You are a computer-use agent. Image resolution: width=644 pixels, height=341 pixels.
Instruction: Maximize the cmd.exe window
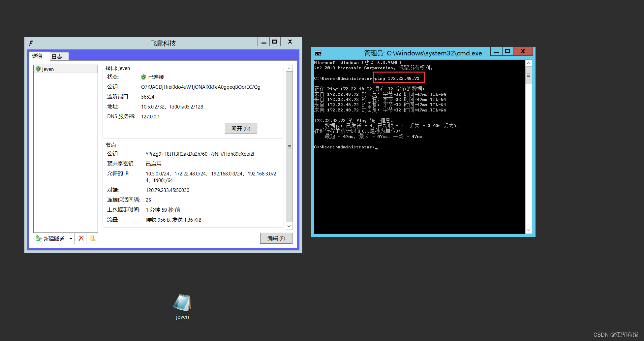(x=507, y=51)
